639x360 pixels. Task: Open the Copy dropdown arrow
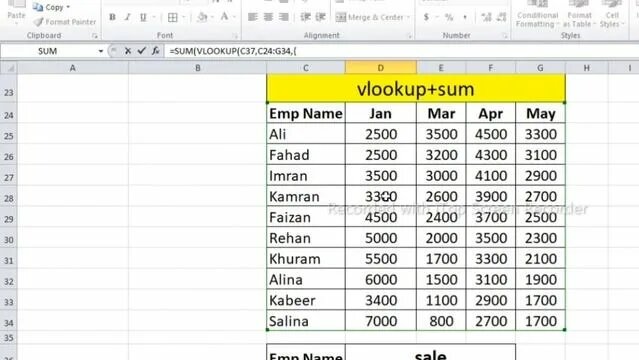coord(68,7)
